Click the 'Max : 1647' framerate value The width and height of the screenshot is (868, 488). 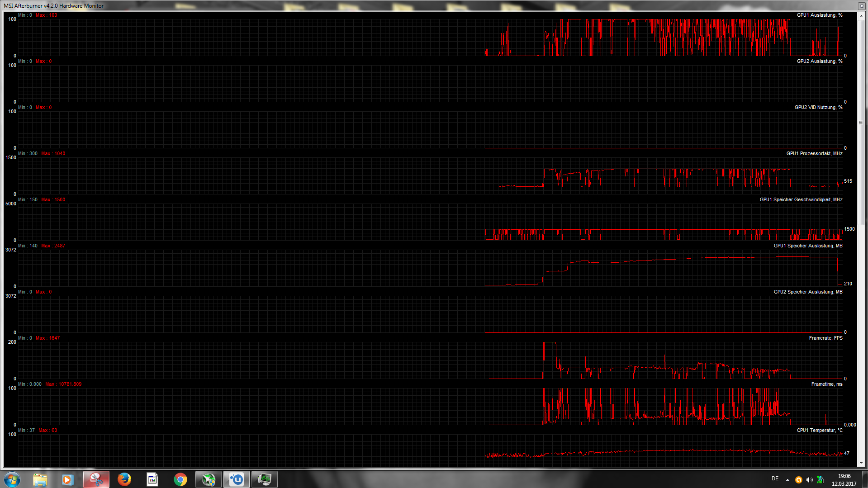tap(47, 338)
